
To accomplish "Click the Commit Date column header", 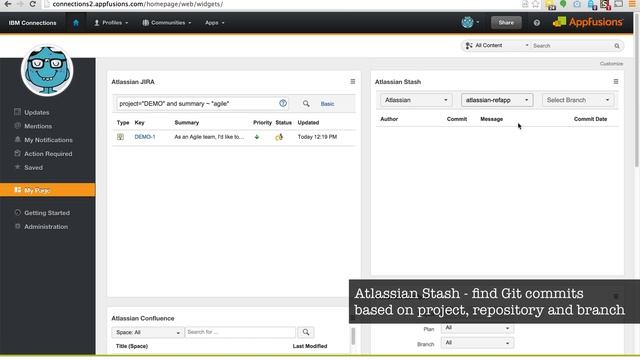I will coord(590,119).
